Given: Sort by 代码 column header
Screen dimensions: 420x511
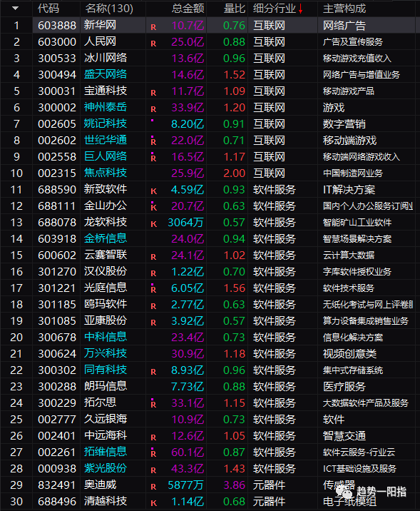Looking at the screenshot, I should point(48,9).
